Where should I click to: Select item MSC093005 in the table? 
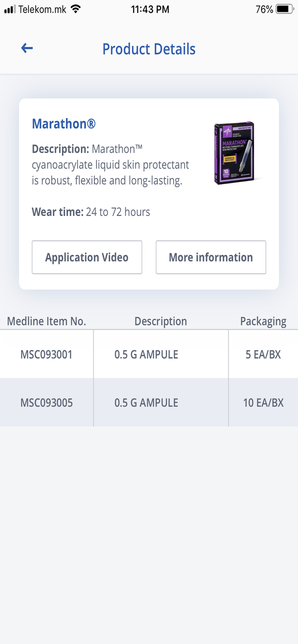point(46,402)
